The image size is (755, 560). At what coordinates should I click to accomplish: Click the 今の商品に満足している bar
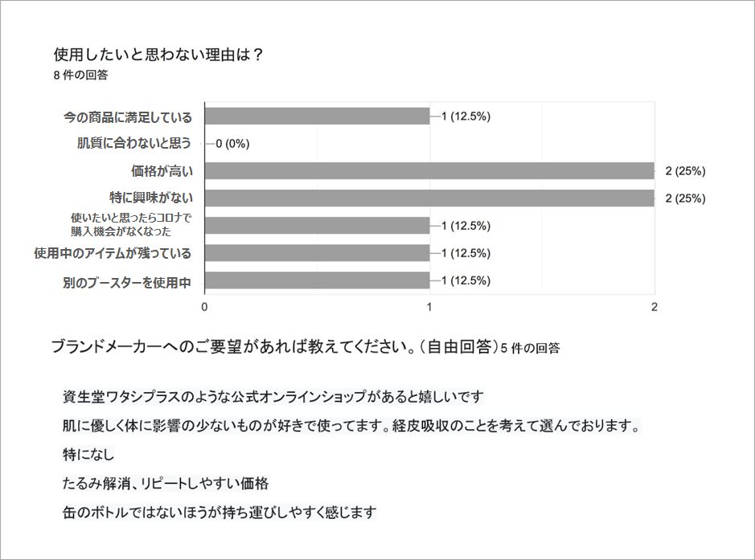[318, 116]
